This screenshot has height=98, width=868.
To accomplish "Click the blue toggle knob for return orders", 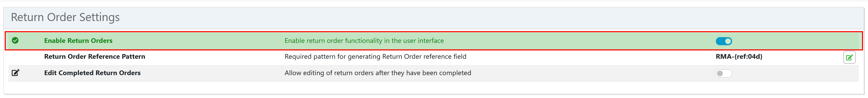I will (728, 41).
